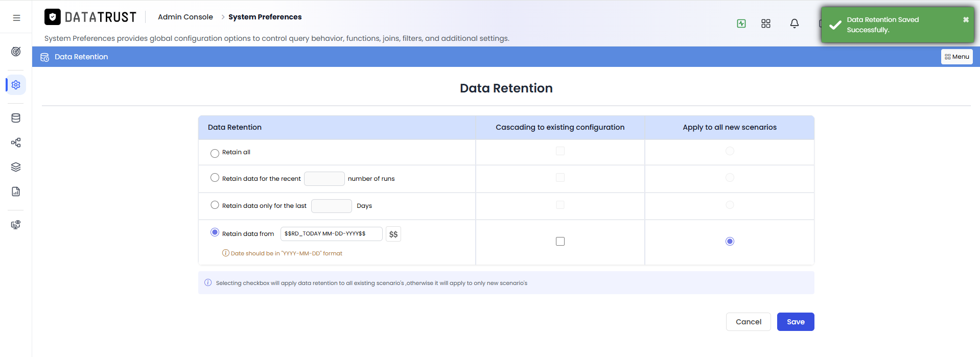Open the monitor admin sidebar icon
Screen dimensions: 980x357
(16, 225)
